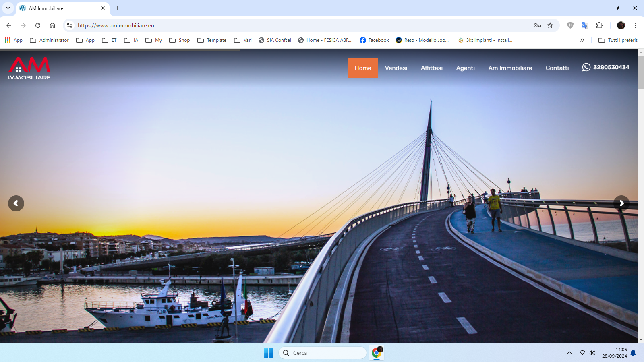Open the Affittasi menu item

tap(432, 68)
